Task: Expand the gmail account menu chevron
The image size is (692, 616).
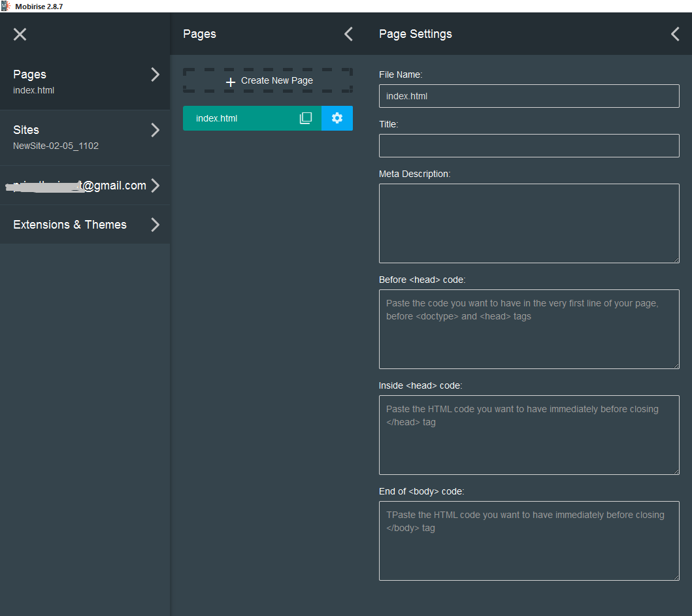Action: point(155,186)
